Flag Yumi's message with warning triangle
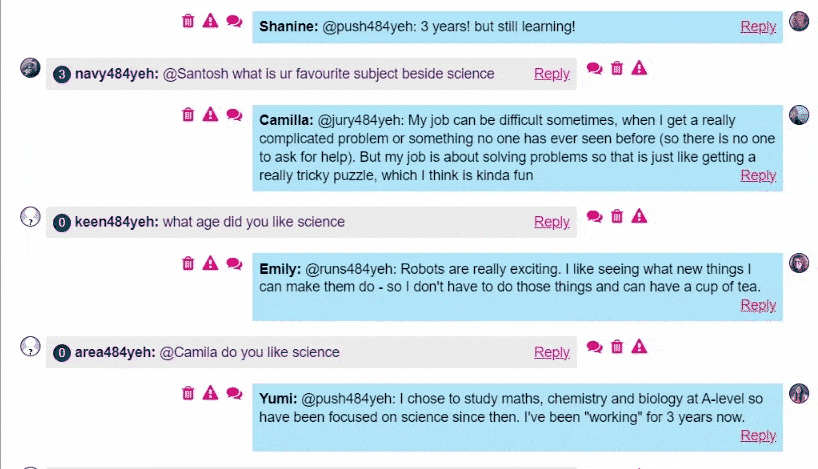 click(x=210, y=393)
